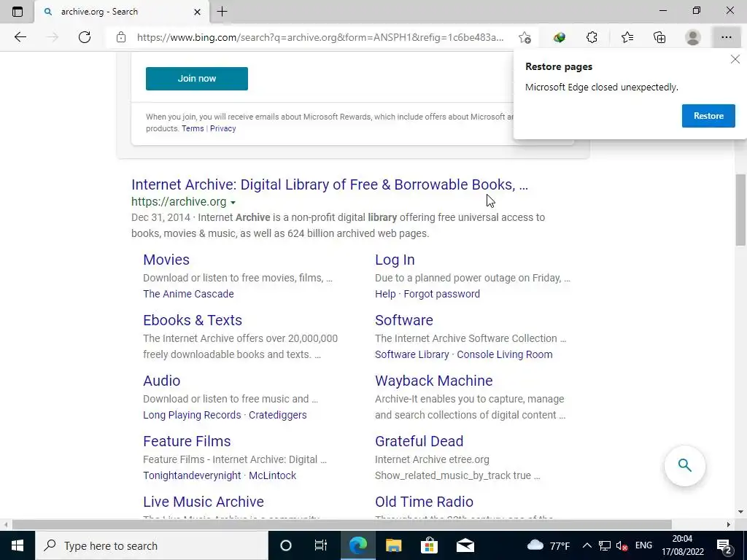Open Cortana circle icon on taskbar
The image size is (747, 560).
pos(286,545)
